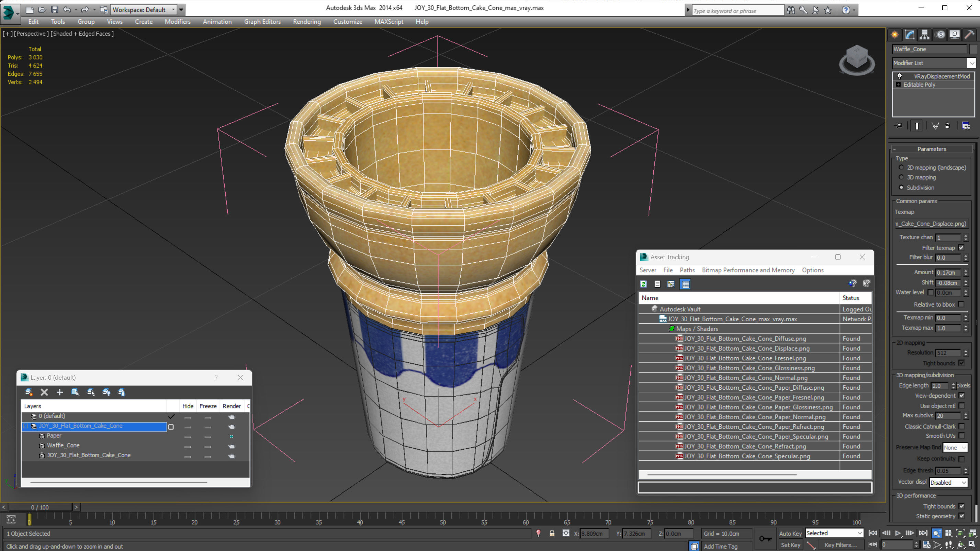Screen dimensions: 980x551
Task: Open the Motion command panel tab
Action: coord(940,35)
